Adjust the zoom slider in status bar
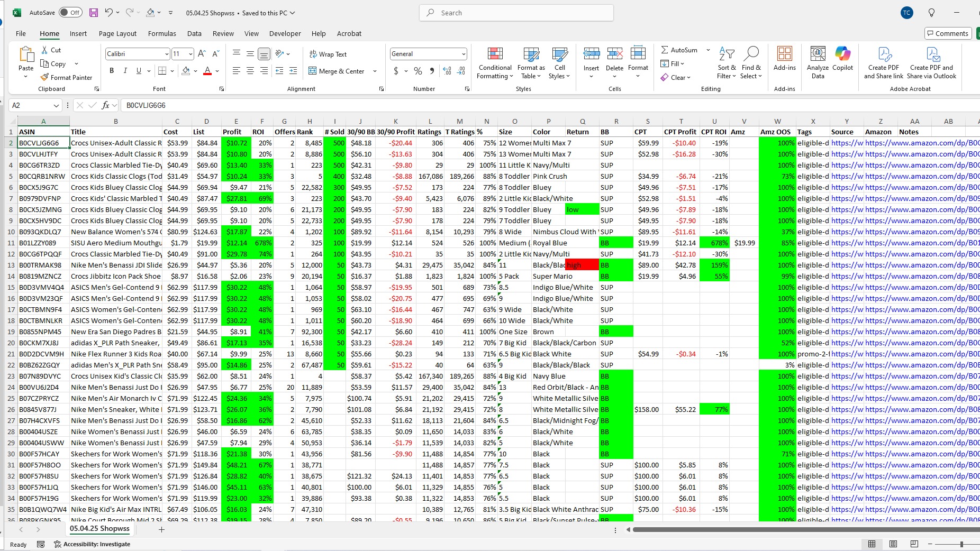Viewport: 980px width, 551px height. (961, 544)
